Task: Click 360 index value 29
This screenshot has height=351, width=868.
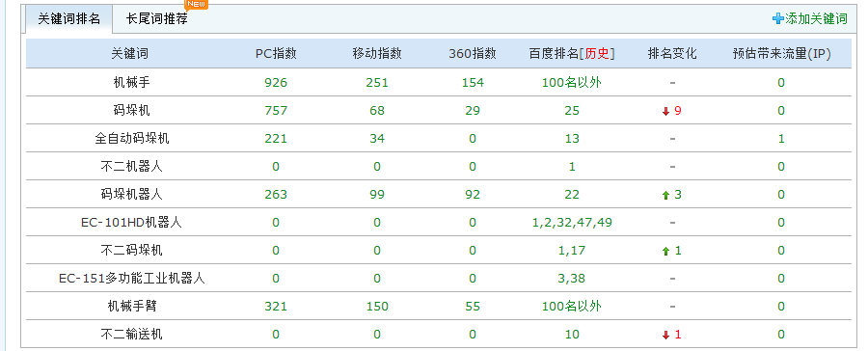Action: pyautogui.click(x=473, y=111)
